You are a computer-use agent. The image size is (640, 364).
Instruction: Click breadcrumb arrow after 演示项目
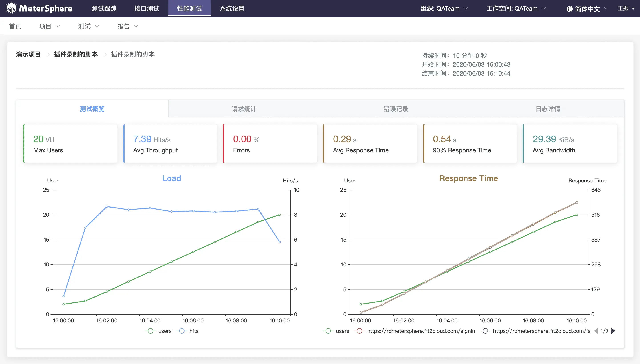pos(48,54)
